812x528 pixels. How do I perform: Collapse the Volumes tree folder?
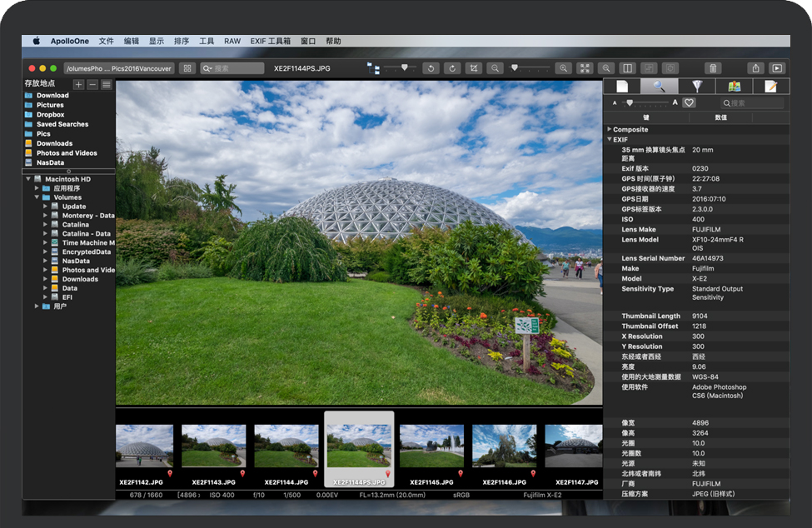click(x=37, y=197)
